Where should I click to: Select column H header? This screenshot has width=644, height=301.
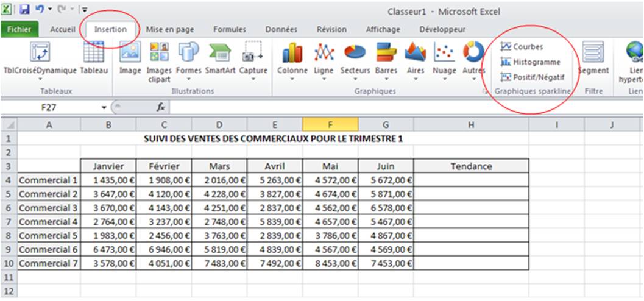tap(471, 124)
